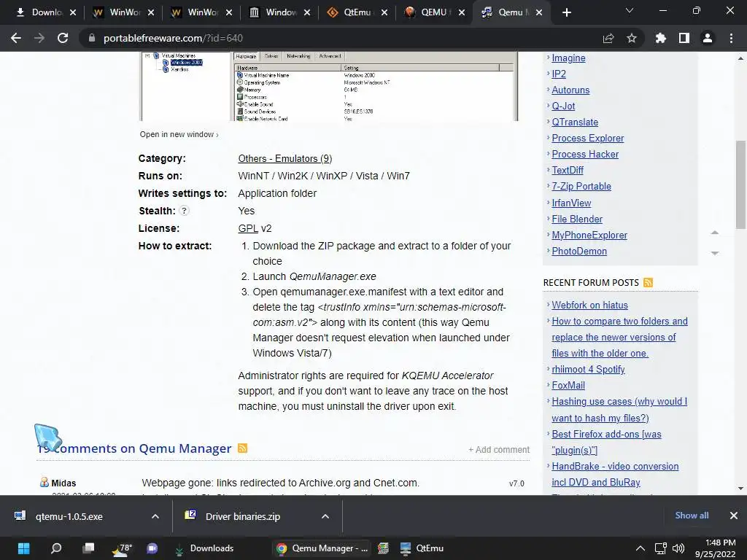
Task: Open the Chrome profile menu
Action: [x=708, y=38]
